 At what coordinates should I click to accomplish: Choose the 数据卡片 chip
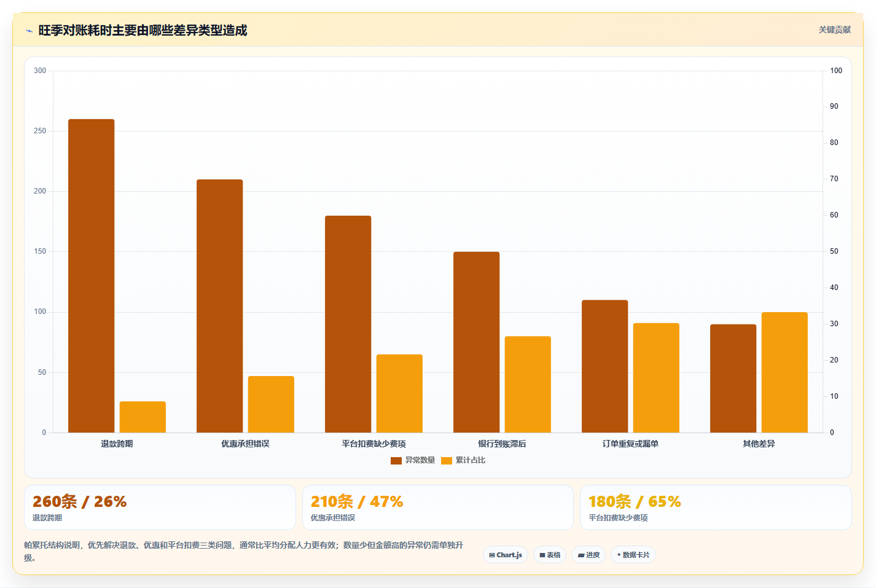point(633,555)
